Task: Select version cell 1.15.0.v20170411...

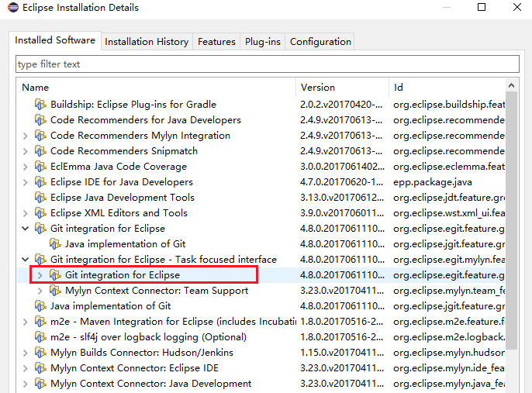Action: (342, 353)
